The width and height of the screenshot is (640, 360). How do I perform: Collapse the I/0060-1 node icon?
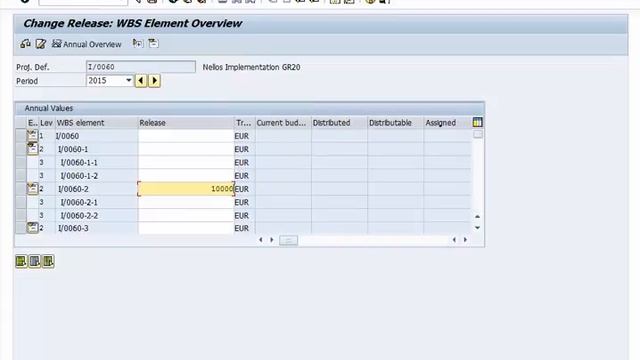[x=32, y=149]
